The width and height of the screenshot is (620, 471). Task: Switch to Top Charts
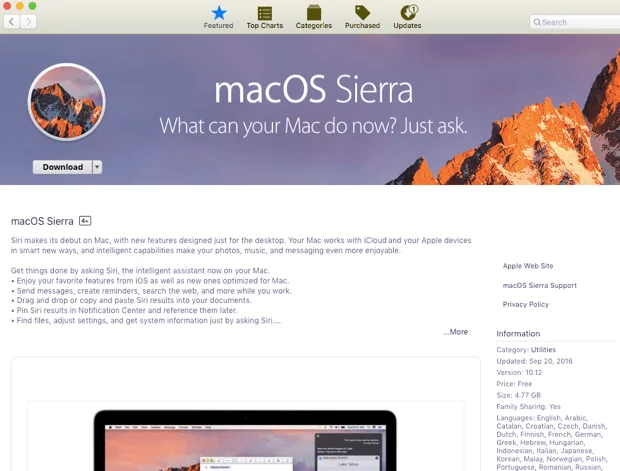click(265, 16)
